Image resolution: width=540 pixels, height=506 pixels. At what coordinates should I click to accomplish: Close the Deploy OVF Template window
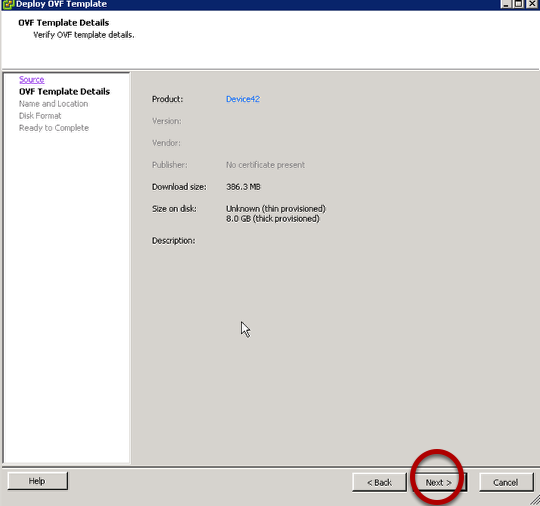click(532, 4)
